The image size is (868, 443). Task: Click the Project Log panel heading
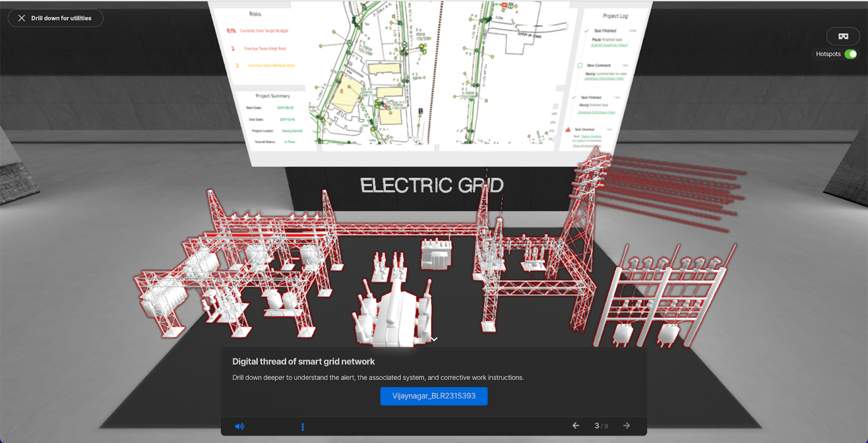pos(615,16)
